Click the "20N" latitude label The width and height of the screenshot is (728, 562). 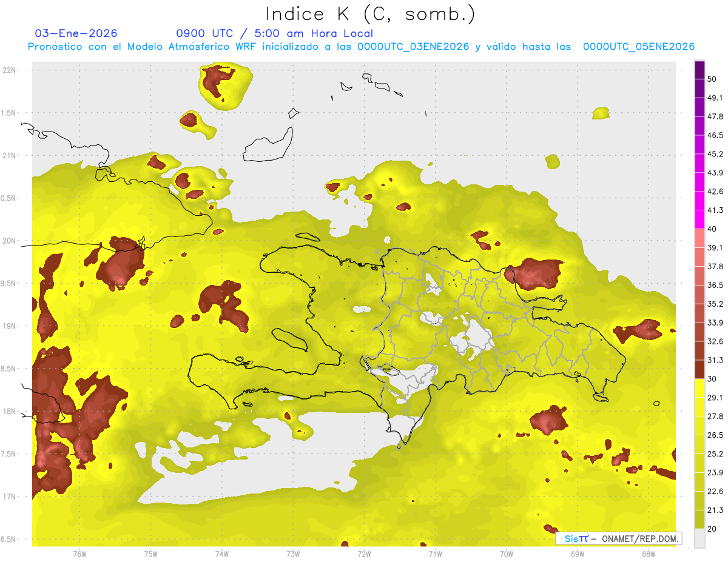point(10,241)
